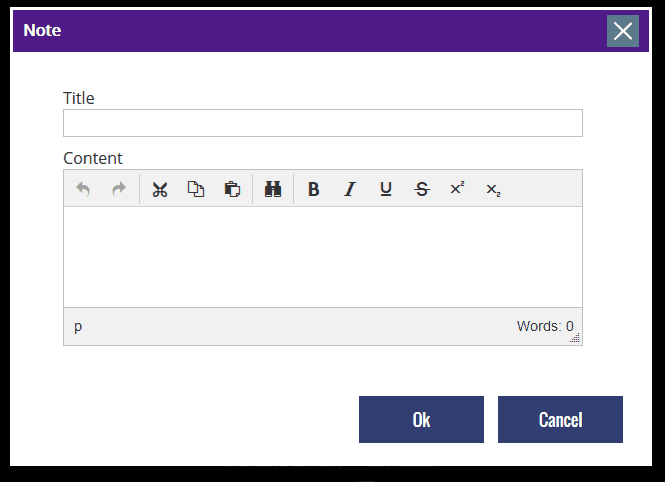Apply strikethrough formatting
Screen dimensions: 665x482
click(421, 189)
